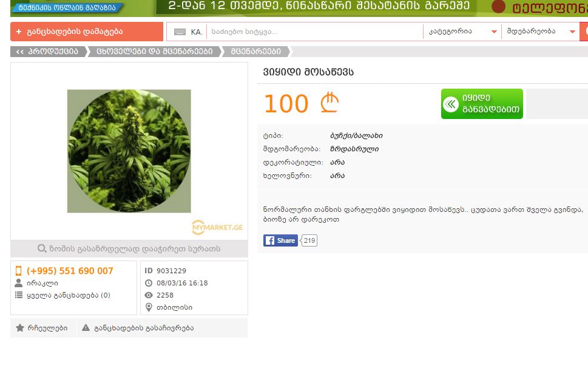
Task: Toggle KA keyboard language switch
Action: (197, 32)
